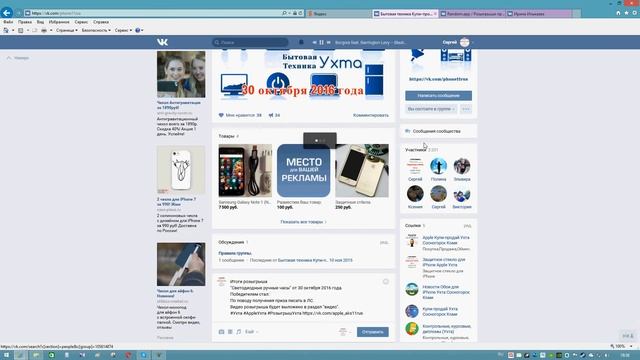Open author selector next to Отправить
The width and height of the screenshot is (640, 360).
[345, 332]
